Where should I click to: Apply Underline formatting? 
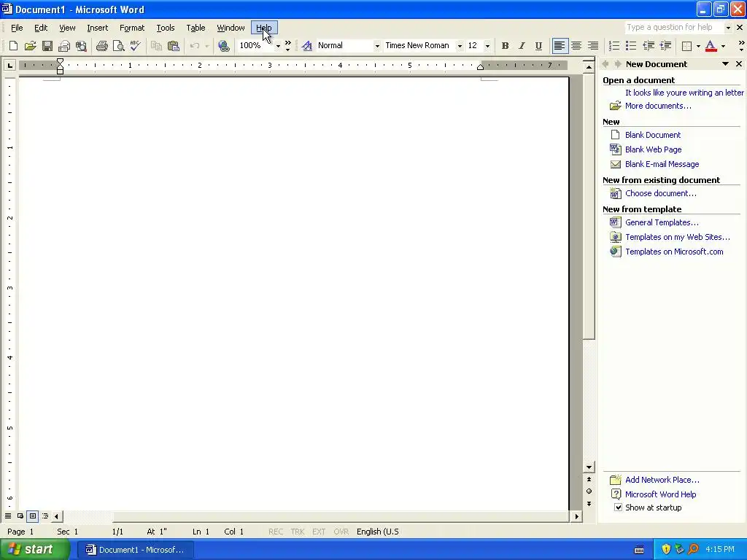click(x=538, y=46)
